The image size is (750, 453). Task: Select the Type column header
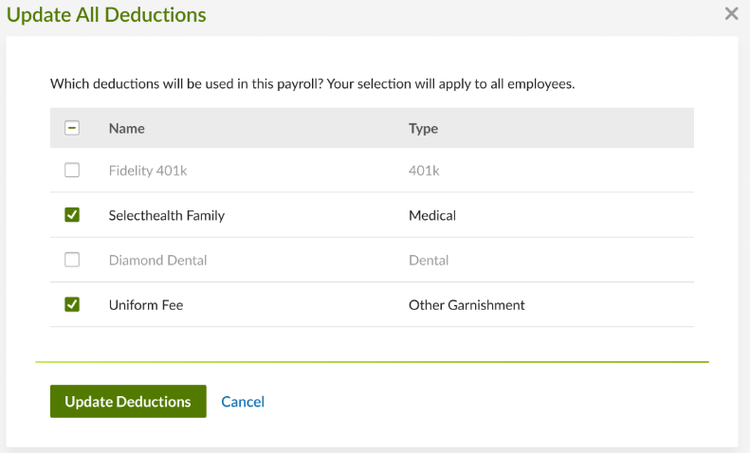(x=423, y=129)
